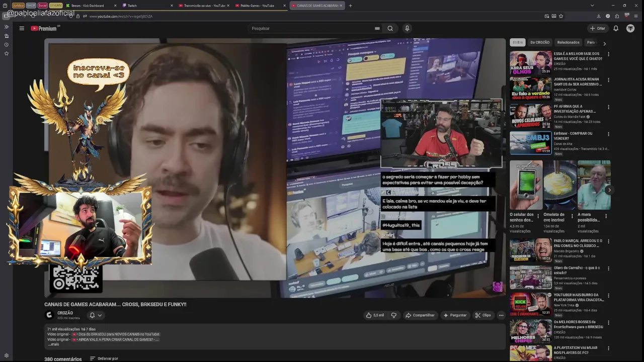Open 'ABRA SEUS OLHOS' video thumbnail

point(530,63)
